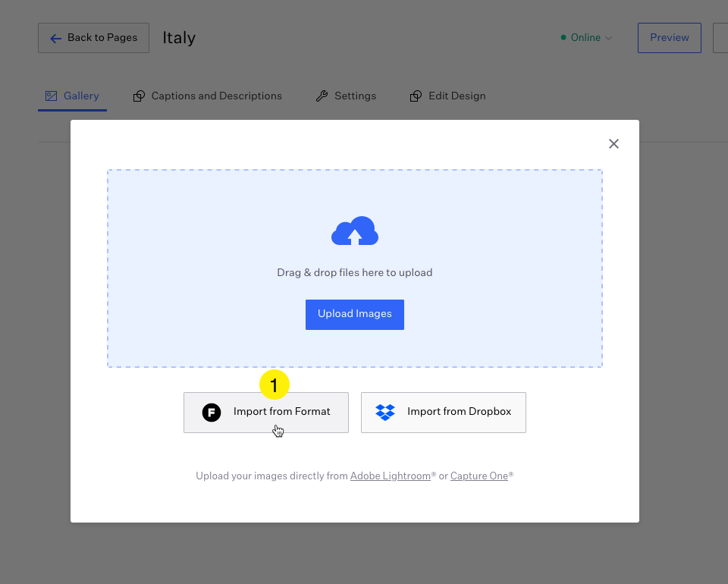Open the Settings tab

346,96
